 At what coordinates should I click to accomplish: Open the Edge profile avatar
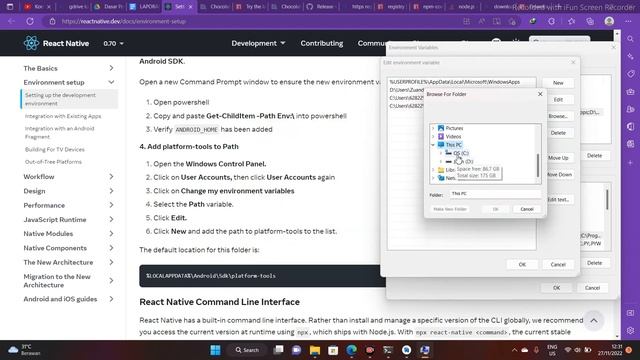click(609, 21)
